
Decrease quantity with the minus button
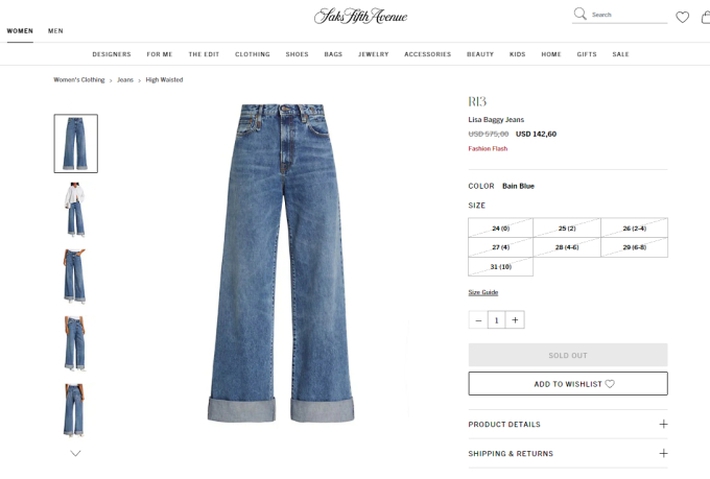tap(478, 320)
